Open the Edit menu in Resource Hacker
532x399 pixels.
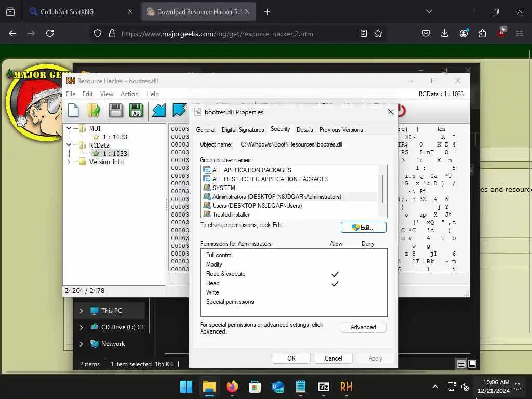coord(87,94)
